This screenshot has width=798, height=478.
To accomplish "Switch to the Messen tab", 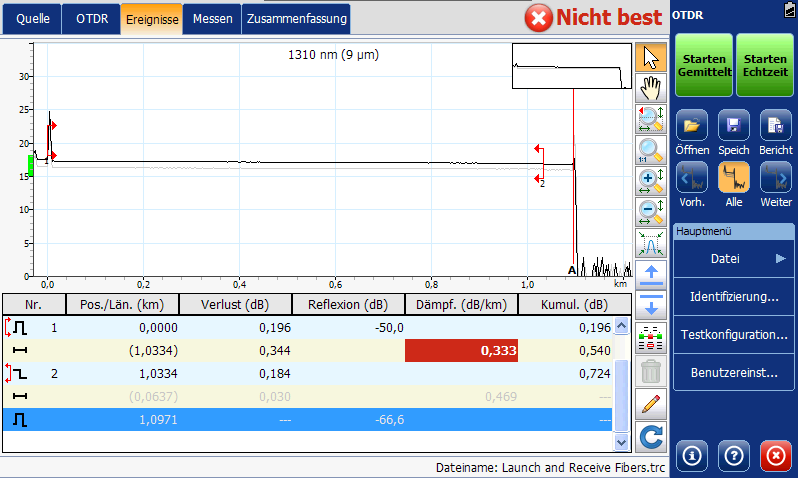I will pyautogui.click(x=212, y=18).
